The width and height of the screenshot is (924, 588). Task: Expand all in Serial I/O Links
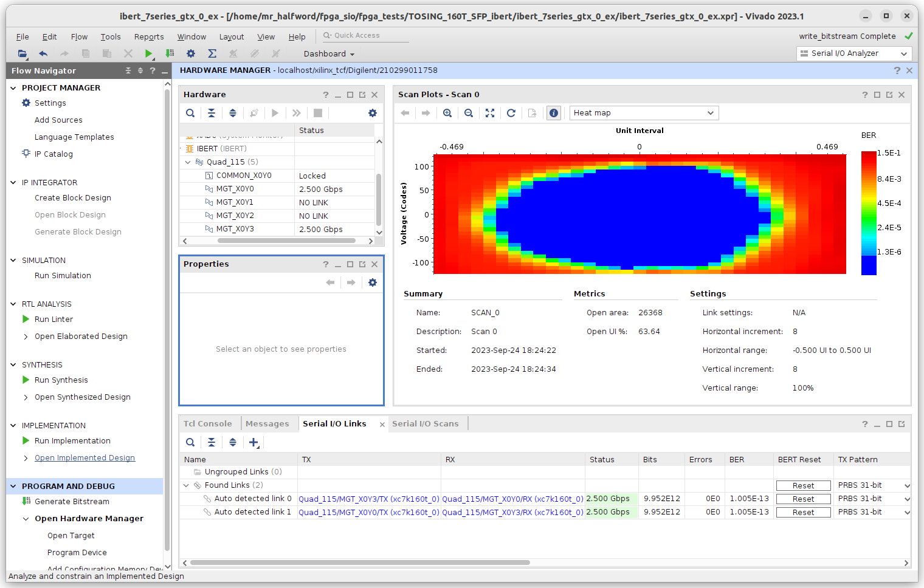click(233, 442)
